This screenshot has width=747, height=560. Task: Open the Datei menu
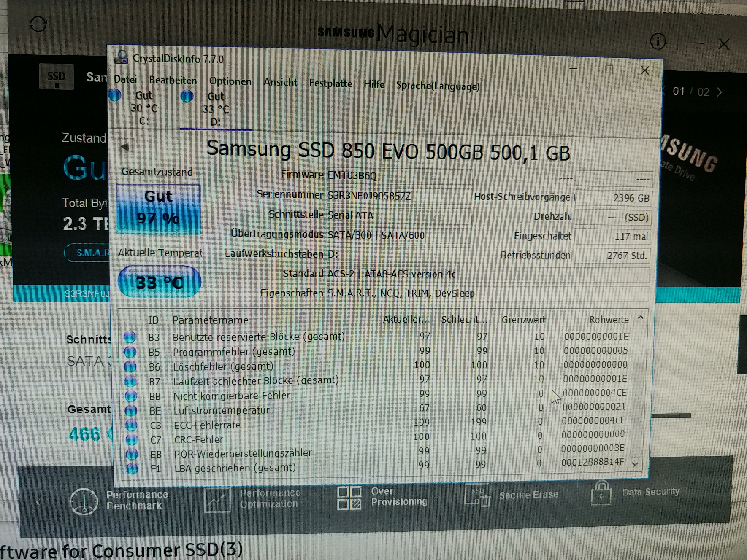[125, 80]
